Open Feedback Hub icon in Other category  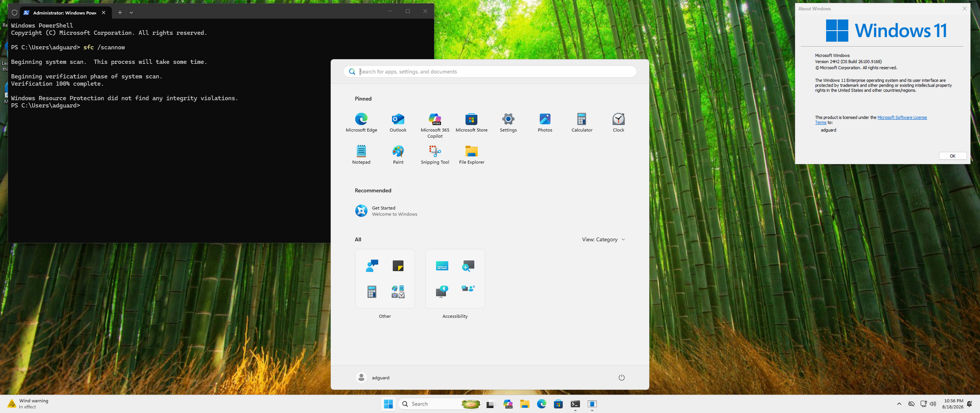[x=372, y=266]
